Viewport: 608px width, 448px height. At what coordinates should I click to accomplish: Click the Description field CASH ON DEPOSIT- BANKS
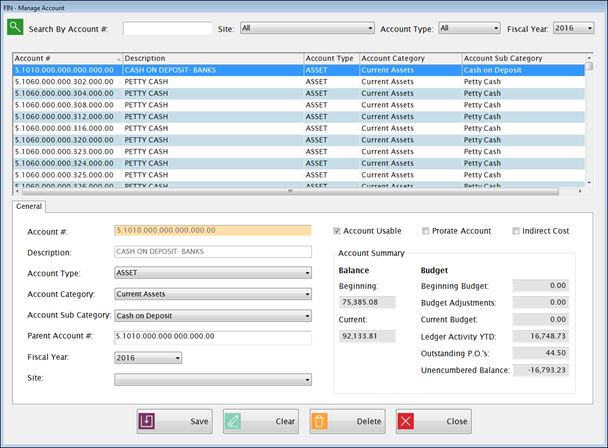click(x=213, y=252)
